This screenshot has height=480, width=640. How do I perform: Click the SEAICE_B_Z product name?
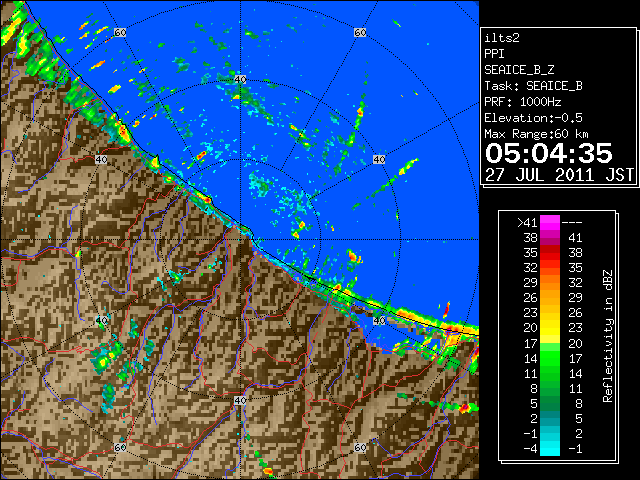[519, 70]
